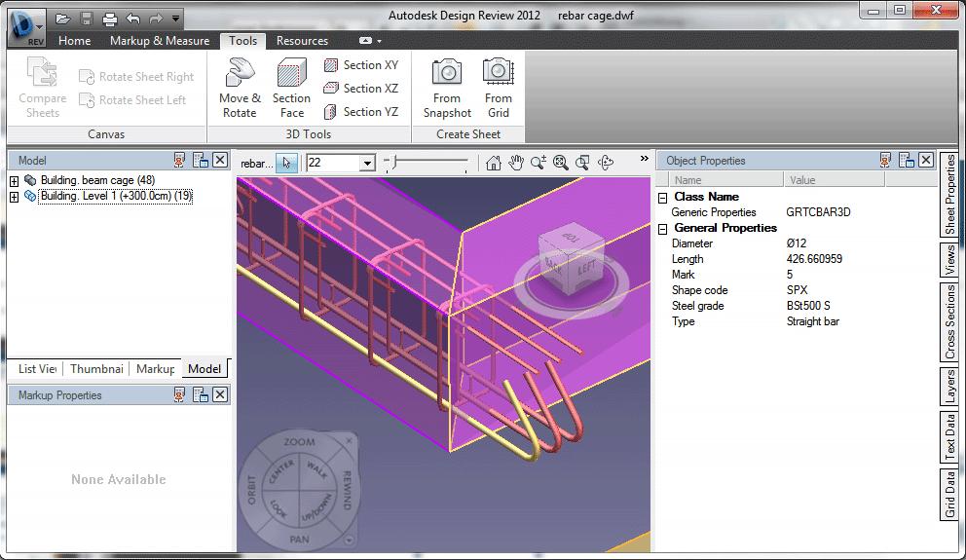Activate the Move & Rotate tool
Screen dimensions: 966x560
point(240,88)
